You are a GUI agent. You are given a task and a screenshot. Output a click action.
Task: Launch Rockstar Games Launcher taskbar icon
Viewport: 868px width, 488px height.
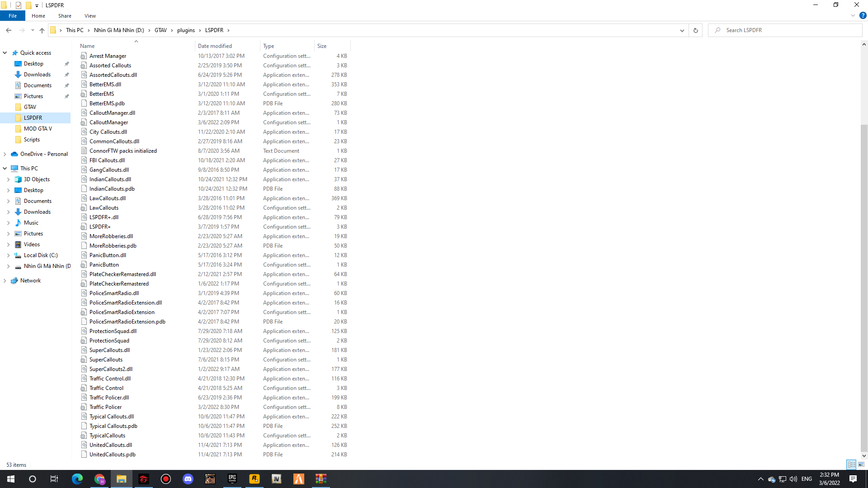pos(254,479)
